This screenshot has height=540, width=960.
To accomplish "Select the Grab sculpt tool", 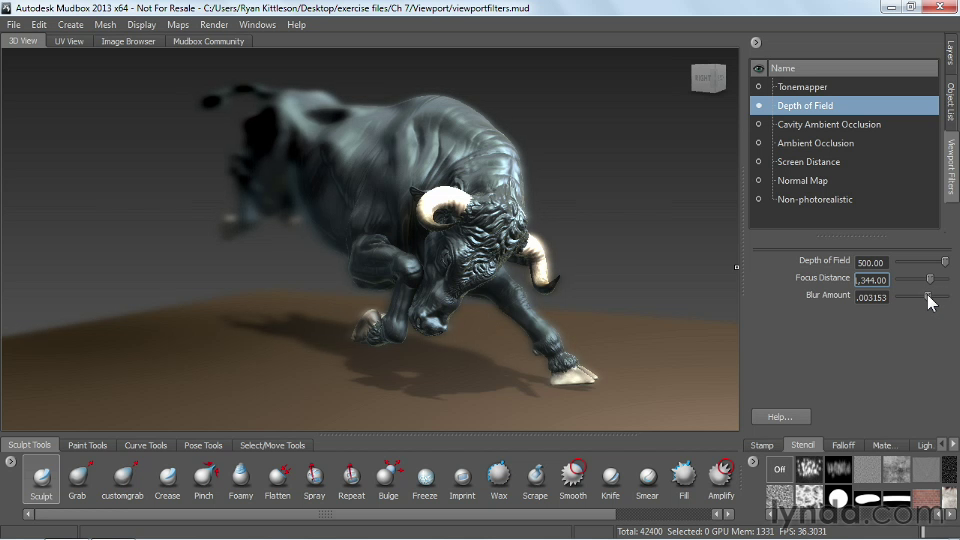I will [78, 478].
